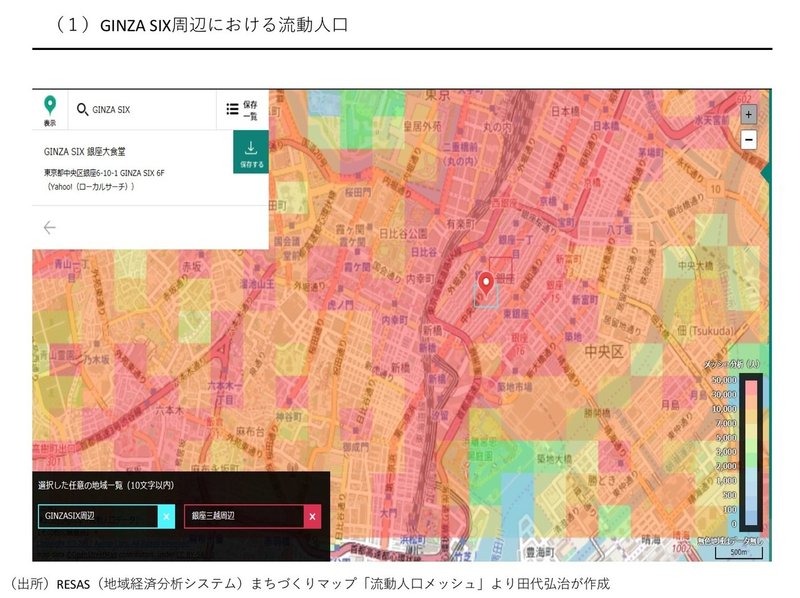Image resolution: width=800 pixels, height=598 pixels.
Task: Click the red map marker pin
Action: 486,283
